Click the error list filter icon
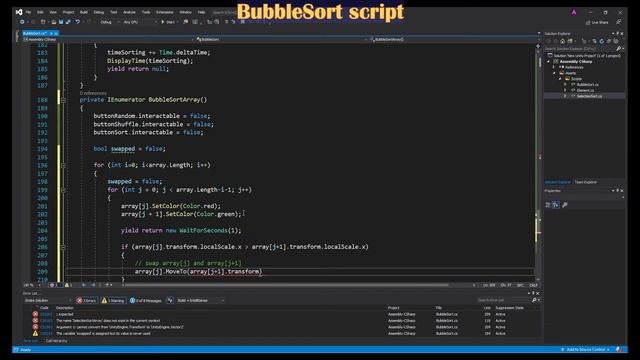The width and height of the screenshot is (640, 360). click(x=170, y=300)
